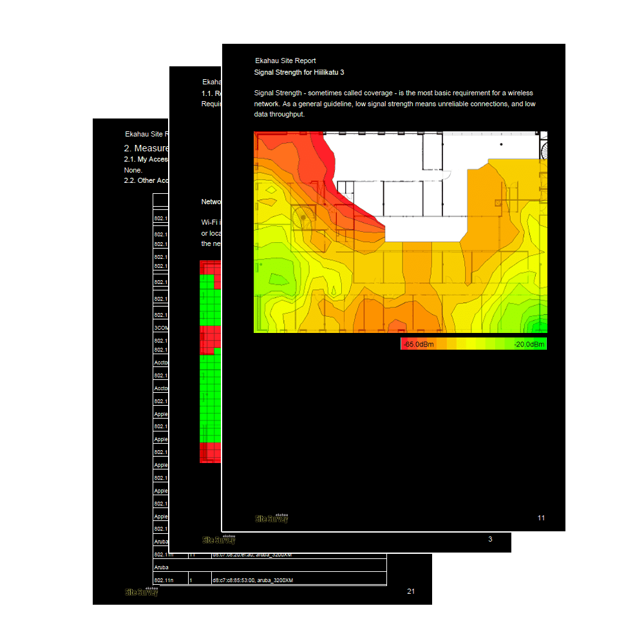644x644 pixels.
Task: Click the '2. Measure' heading on back page
Action: pyautogui.click(x=146, y=148)
